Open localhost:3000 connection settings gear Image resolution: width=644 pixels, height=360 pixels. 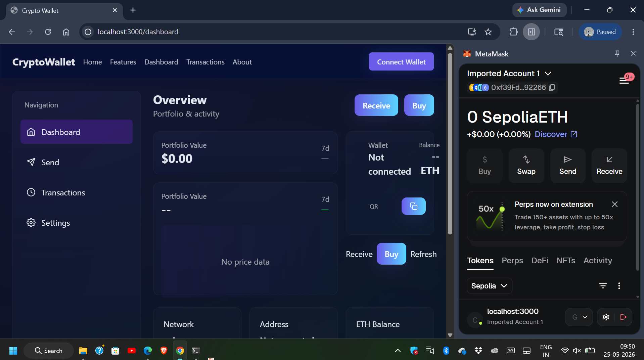tap(606, 317)
